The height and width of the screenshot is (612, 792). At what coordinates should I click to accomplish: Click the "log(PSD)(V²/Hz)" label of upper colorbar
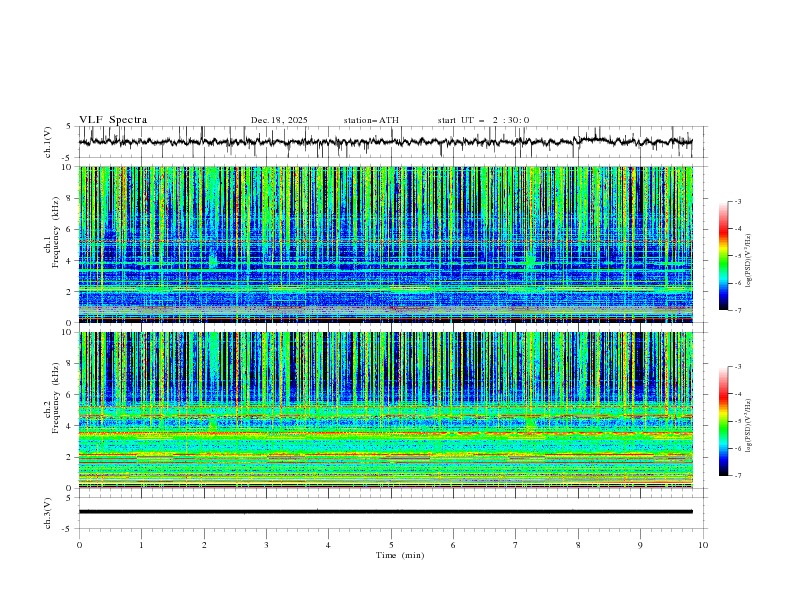click(x=748, y=261)
